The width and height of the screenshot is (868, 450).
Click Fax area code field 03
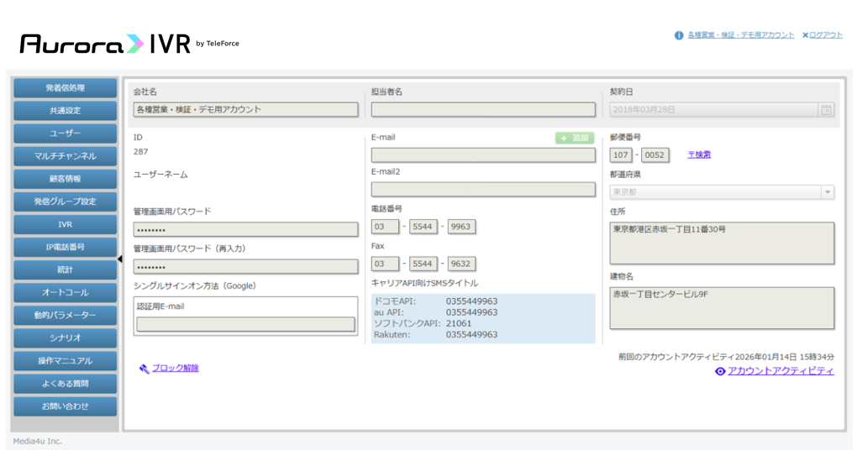[x=385, y=264]
